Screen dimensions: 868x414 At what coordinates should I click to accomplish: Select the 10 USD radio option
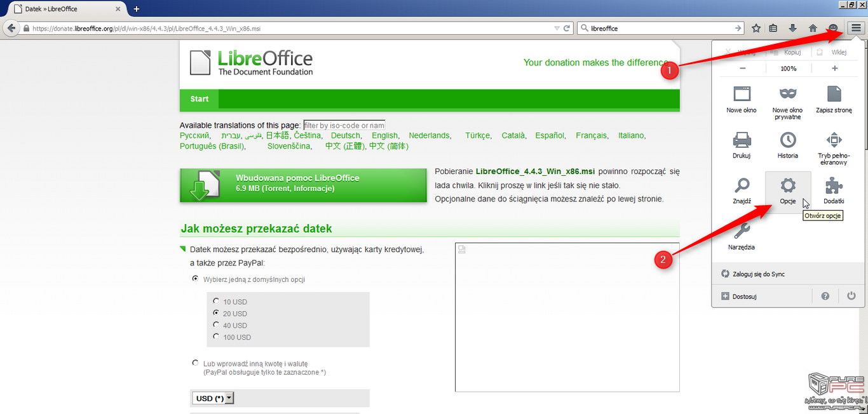[x=217, y=302]
